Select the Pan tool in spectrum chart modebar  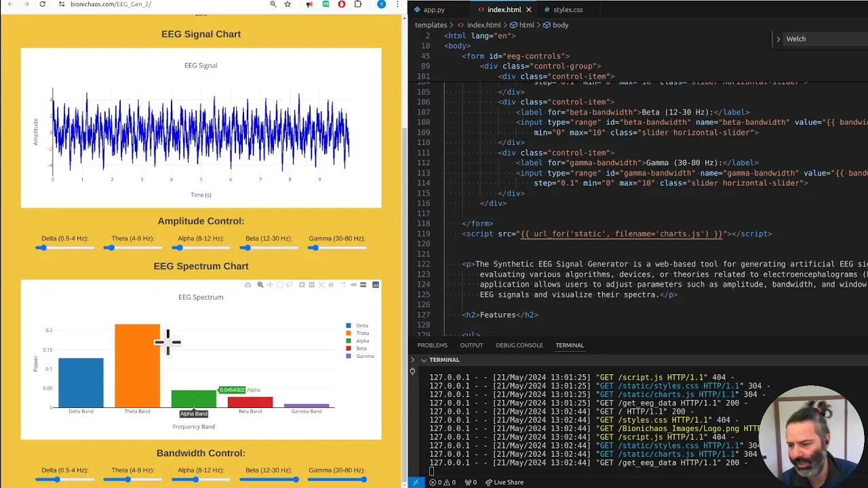click(270, 285)
